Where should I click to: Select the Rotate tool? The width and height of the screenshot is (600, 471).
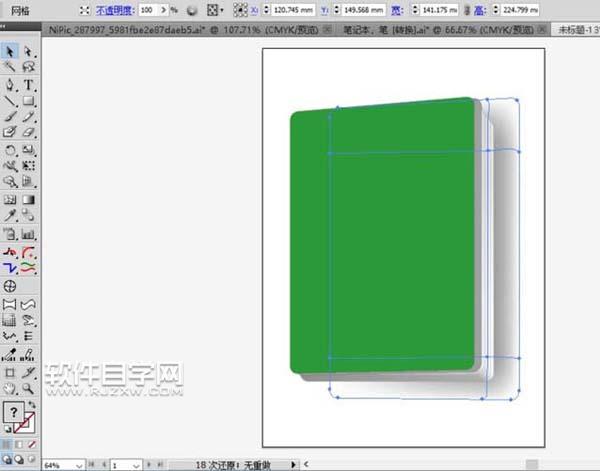[10, 150]
